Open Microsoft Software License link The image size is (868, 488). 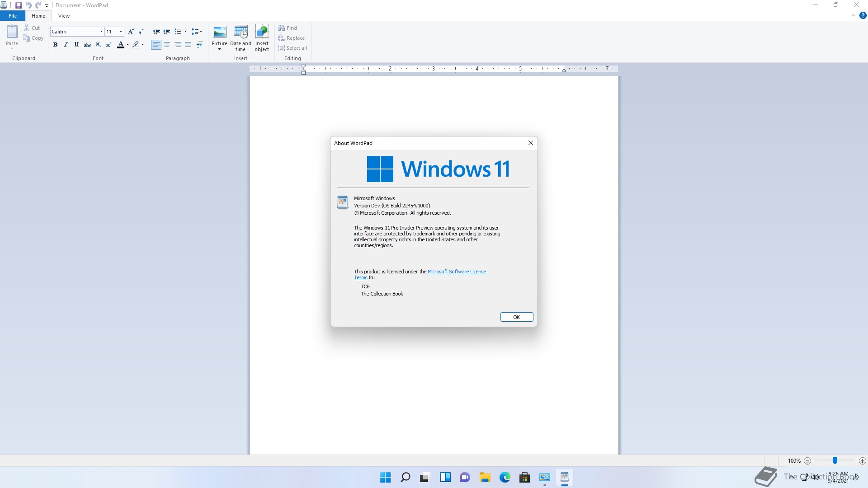[457, 272]
